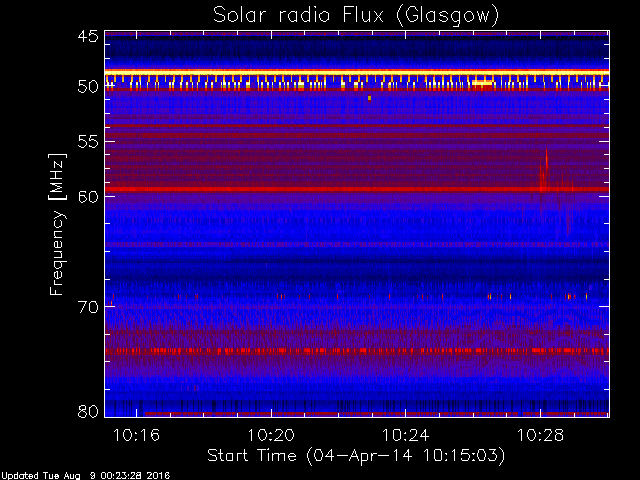Screen dimensions: 640x480
Task: Click the 'Frequency [MHz]' axis label
Action: coord(58,222)
